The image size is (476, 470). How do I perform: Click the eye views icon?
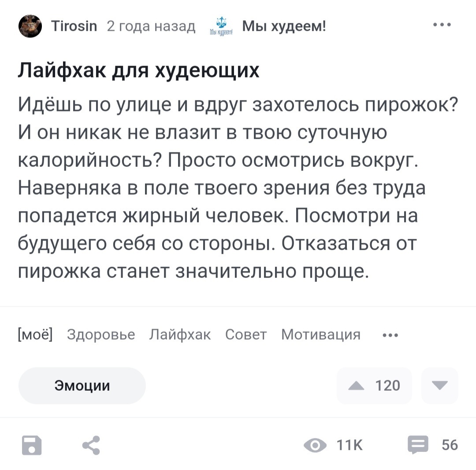315,445
